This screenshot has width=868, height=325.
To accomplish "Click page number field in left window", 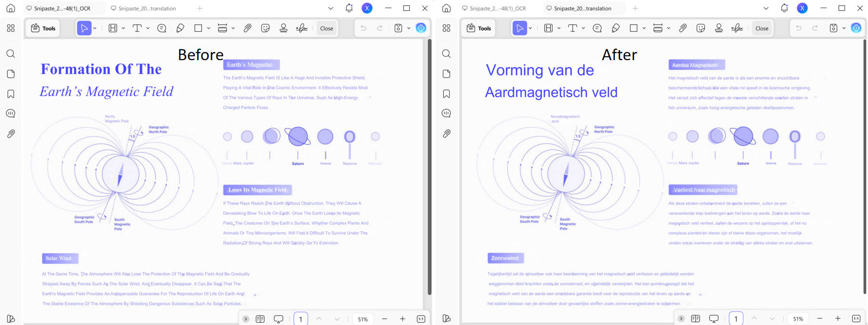I will coord(301,319).
